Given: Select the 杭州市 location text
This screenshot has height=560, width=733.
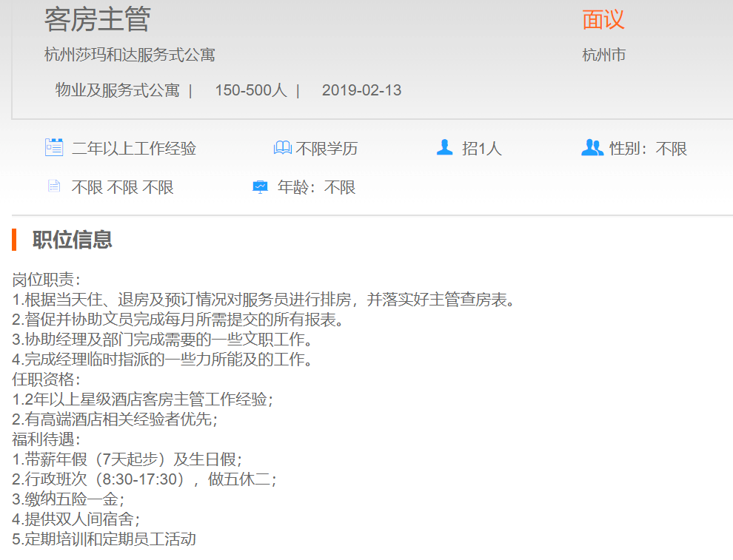Looking at the screenshot, I should (x=604, y=55).
